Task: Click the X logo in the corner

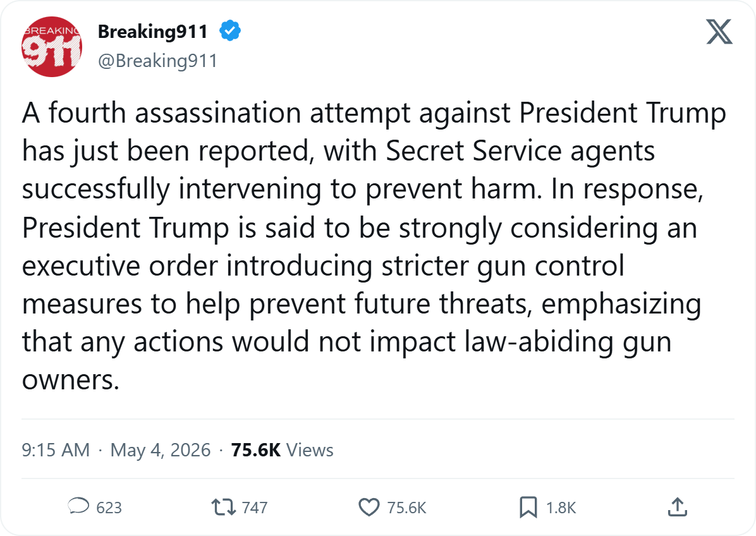Action: 719,32
